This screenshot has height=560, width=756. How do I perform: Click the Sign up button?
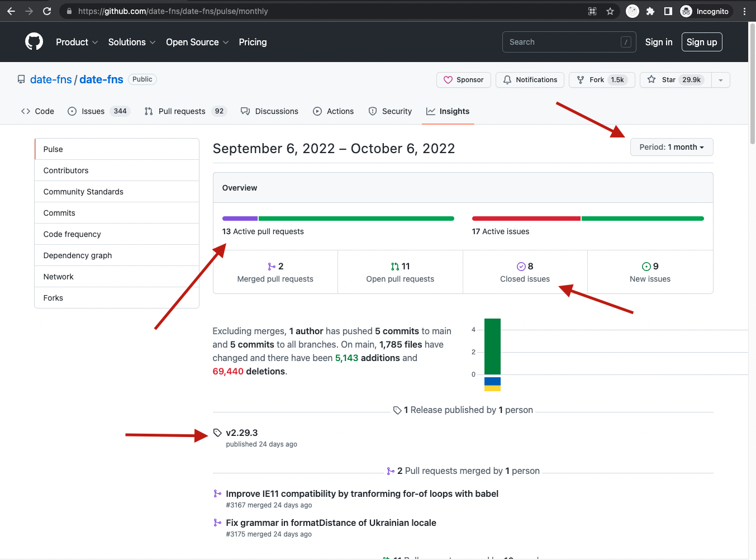[x=701, y=42]
